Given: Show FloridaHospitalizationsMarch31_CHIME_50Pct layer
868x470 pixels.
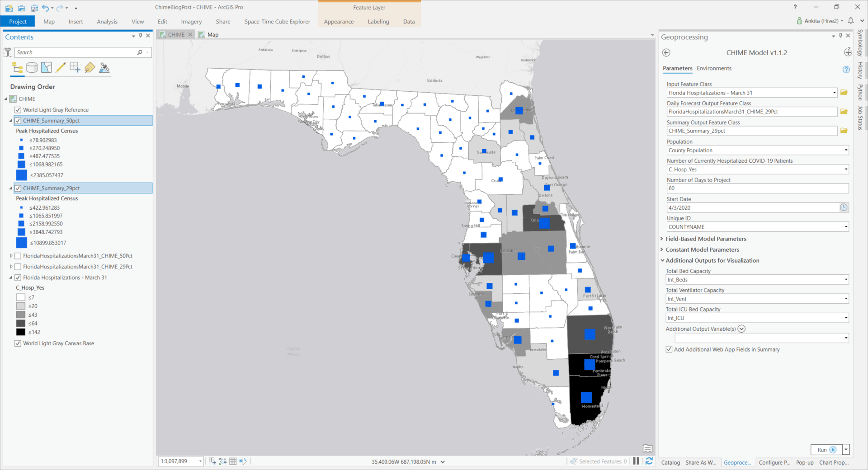Looking at the screenshot, I should click(18, 256).
